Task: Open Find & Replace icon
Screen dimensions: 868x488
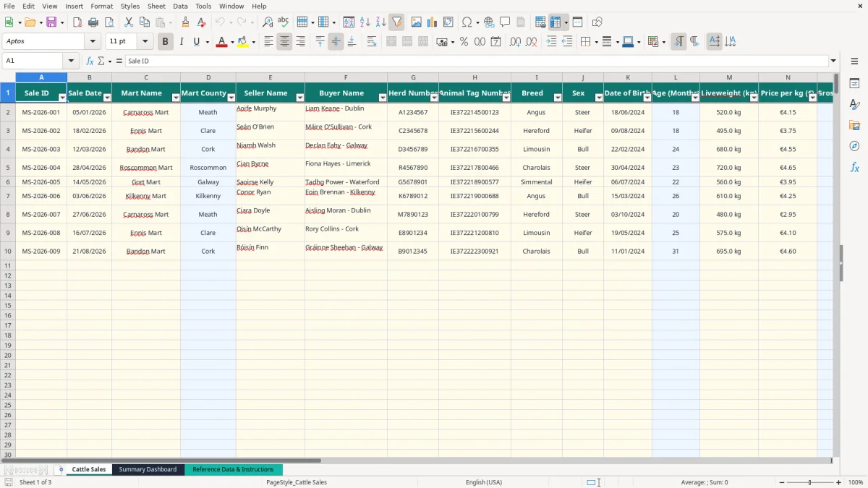Action: click(268, 22)
